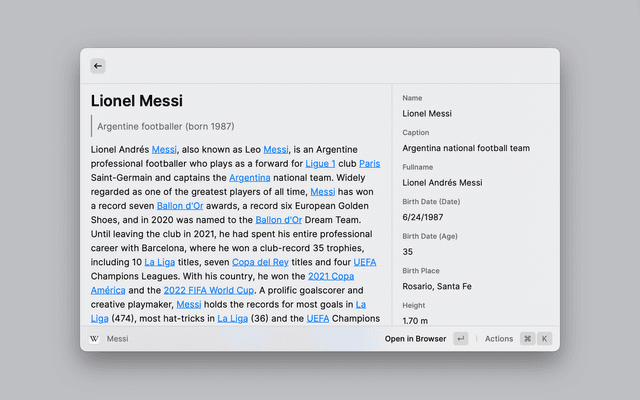Click the K key icon in footer
The height and width of the screenshot is (400, 640).
[x=545, y=339]
